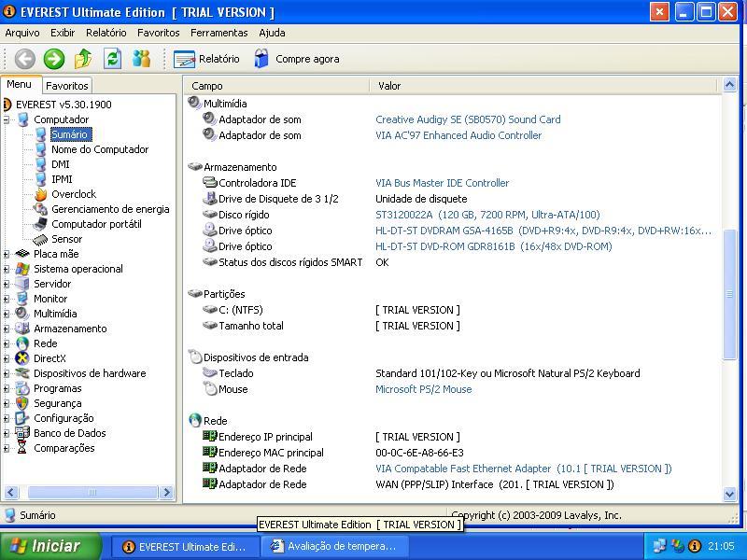Image resolution: width=747 pixels, height=560 pixels.
Task: Select Nome do Computador in the tree
Action: coord(100,149)
